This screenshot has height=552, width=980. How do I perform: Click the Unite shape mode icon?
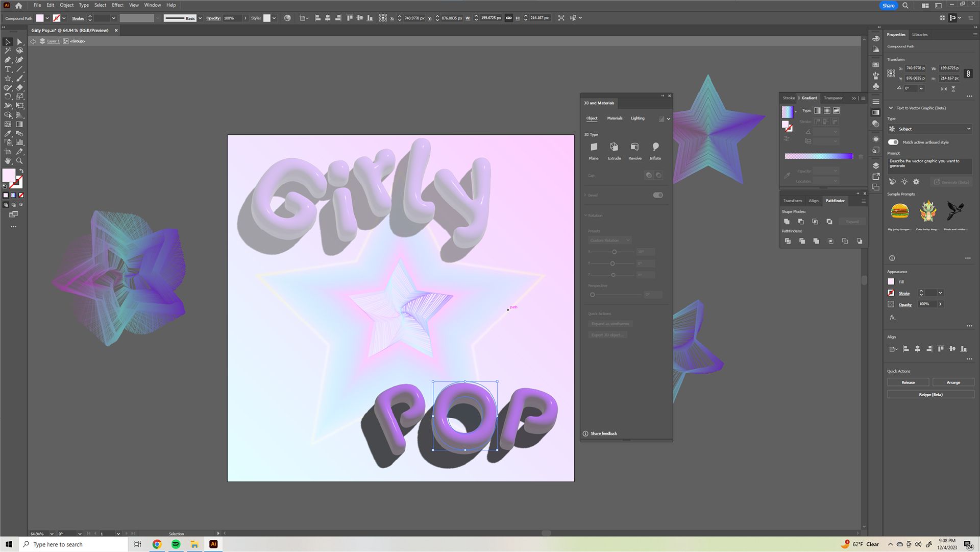787,222
